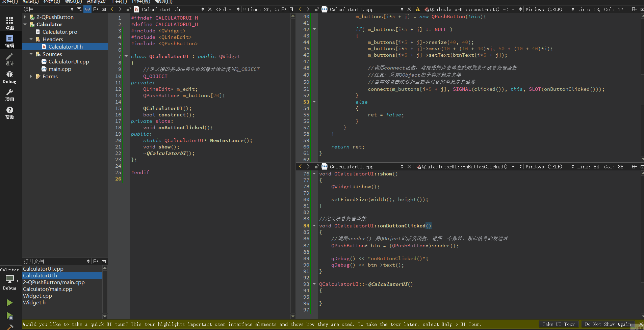The width and height of the screenshot is (644, 330).
Task: Collapse the Sources folder
Action: tap(31, 54)
